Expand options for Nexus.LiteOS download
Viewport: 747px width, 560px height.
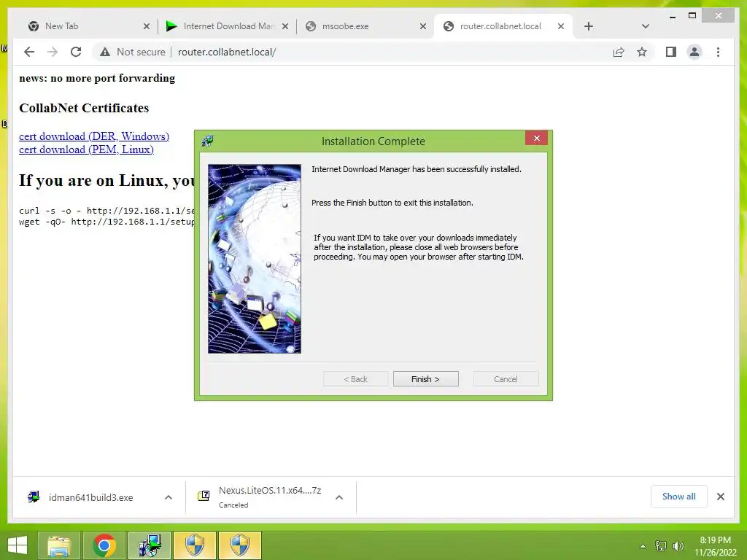click(x=339, y=497)
